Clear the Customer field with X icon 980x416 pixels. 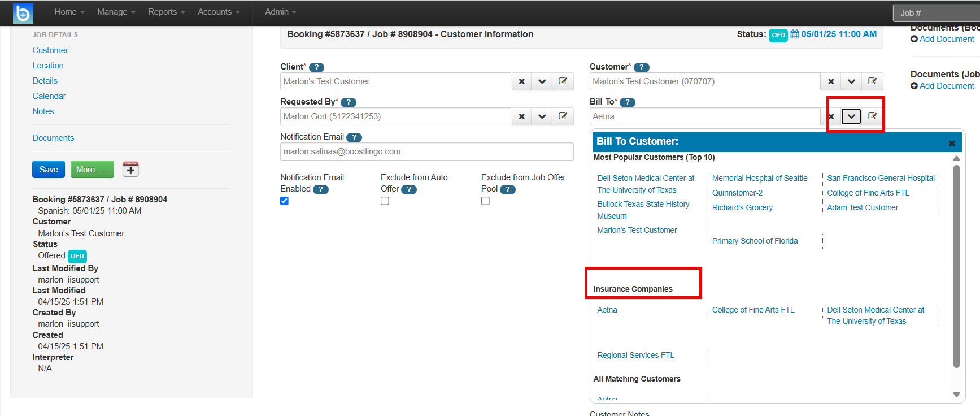831,81
